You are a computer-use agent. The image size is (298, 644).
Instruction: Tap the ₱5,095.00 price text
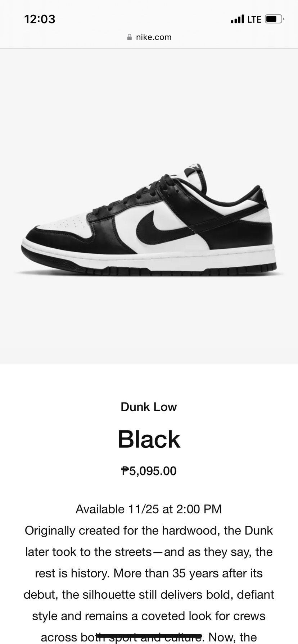click(x=149, y=471)
